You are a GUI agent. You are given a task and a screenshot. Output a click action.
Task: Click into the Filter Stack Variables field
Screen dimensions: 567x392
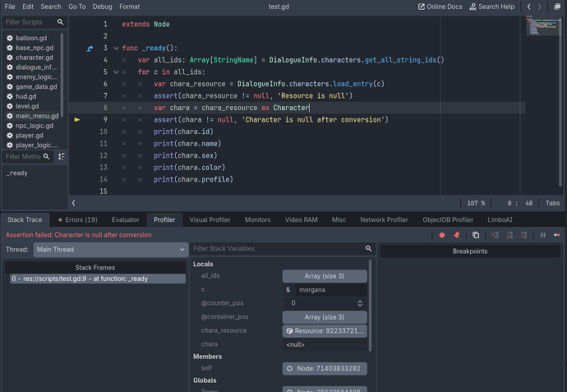[283, 248]
